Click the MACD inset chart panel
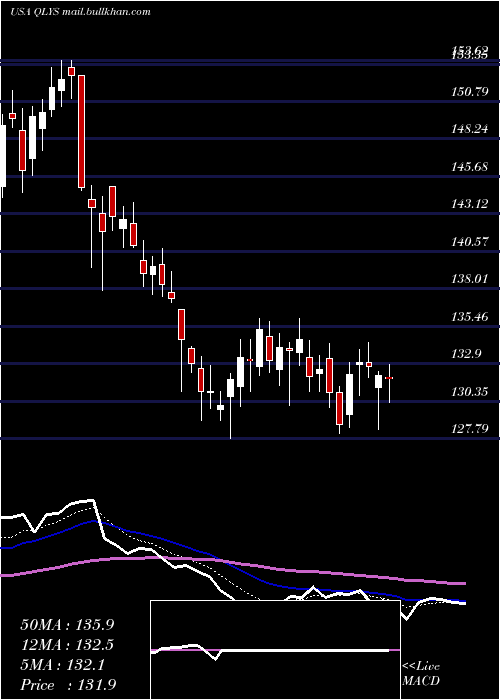 [x=275, y=650]
